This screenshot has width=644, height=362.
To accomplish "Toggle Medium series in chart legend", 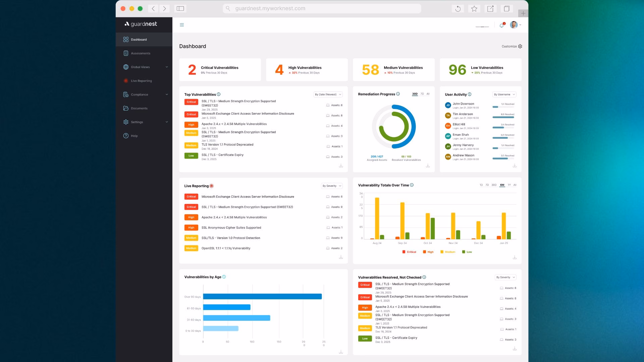I will coord(448,252).
